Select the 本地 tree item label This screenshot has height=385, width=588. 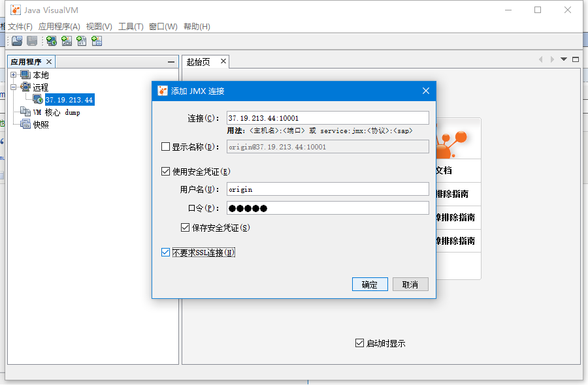click(41, 75)
